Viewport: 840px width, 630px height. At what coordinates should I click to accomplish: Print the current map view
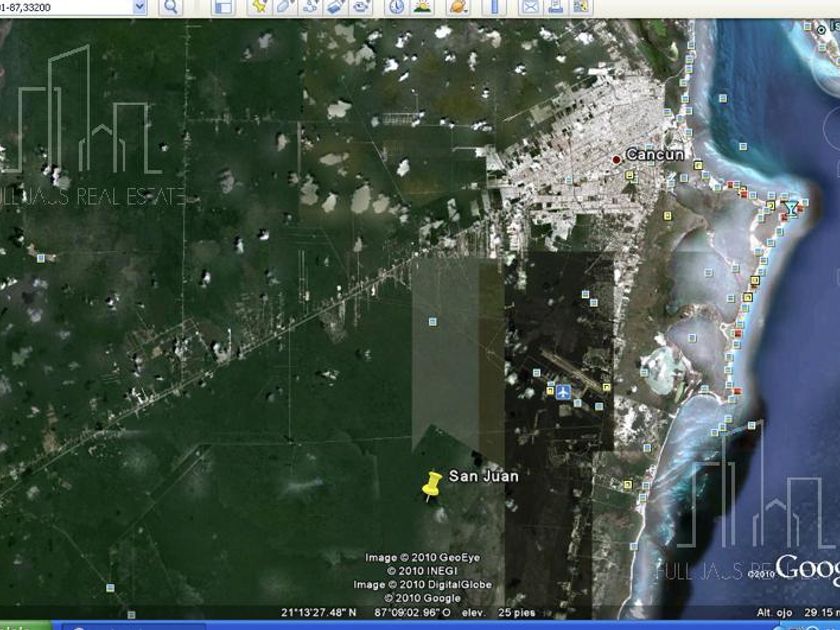click(x=555, y=6)
